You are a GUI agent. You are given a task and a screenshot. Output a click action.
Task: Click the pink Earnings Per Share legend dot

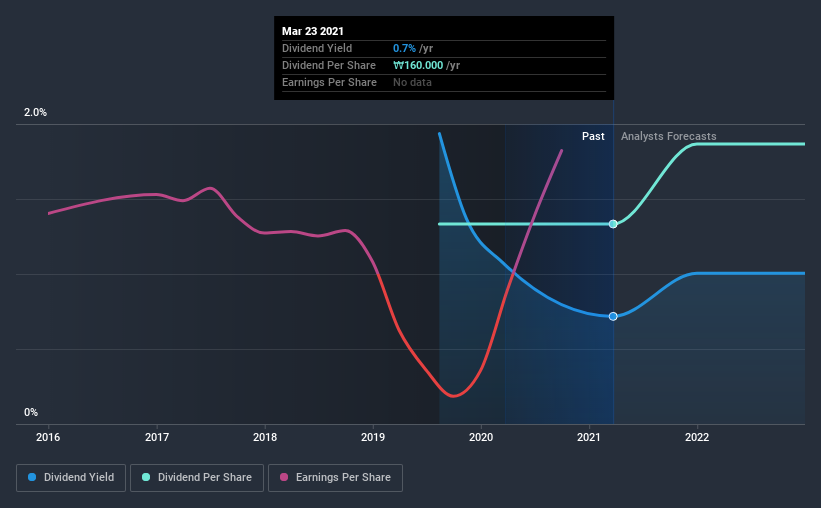coord(284,477)
